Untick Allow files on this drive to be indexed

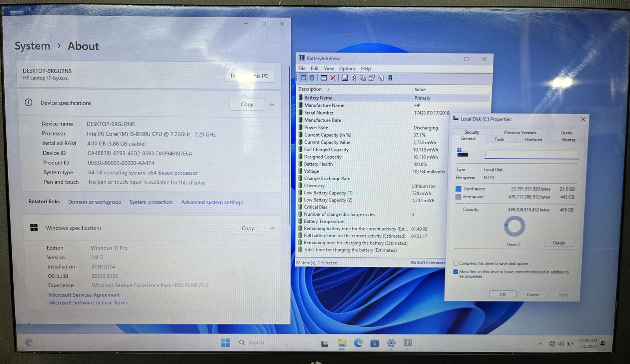pos(455,272)
